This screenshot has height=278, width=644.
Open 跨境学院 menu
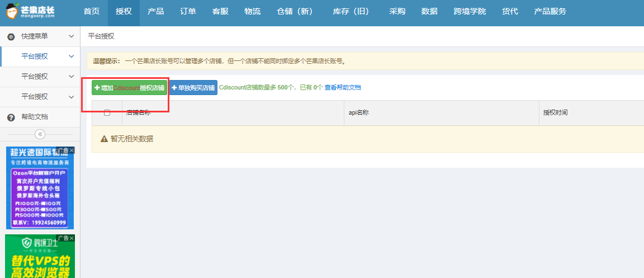[x=470, y=12]
